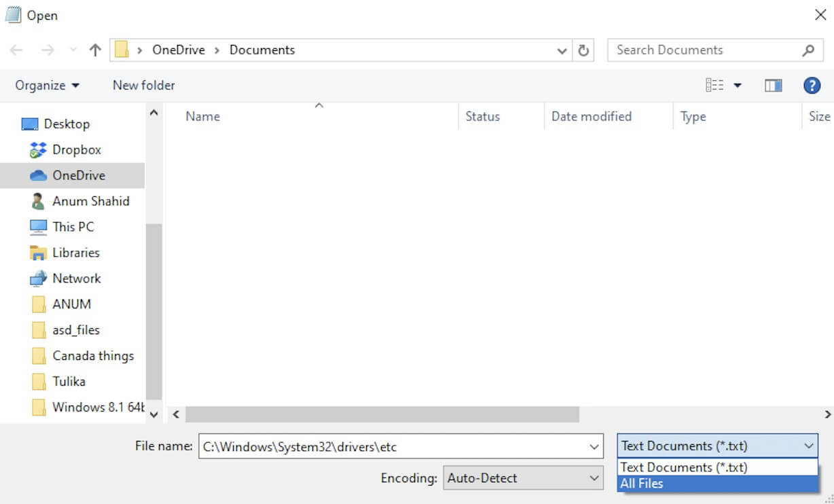This screenshot has width=834, height=504.
Task: Expand the view options dropdown arrow
Action: pyautogui.click(x=738, y=85)
